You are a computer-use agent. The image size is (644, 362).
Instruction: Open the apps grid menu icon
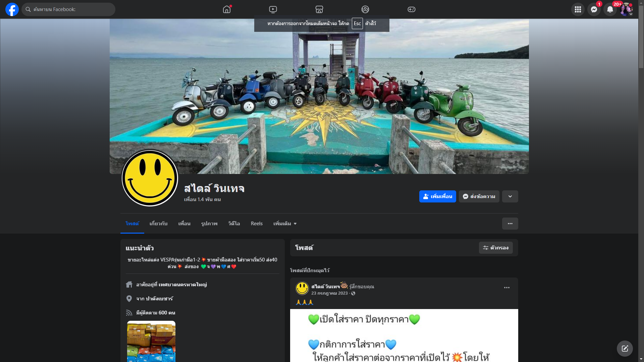coord(578,9)
